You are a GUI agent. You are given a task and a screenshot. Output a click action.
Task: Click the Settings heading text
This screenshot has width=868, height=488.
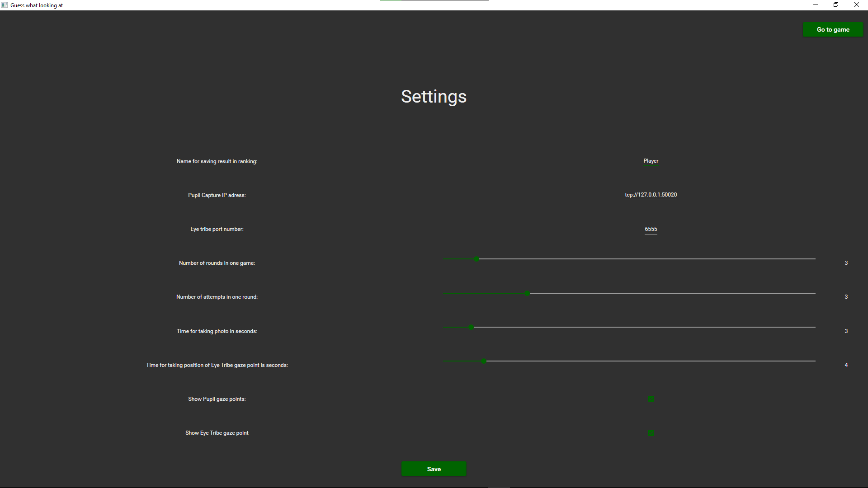point(434,97)
